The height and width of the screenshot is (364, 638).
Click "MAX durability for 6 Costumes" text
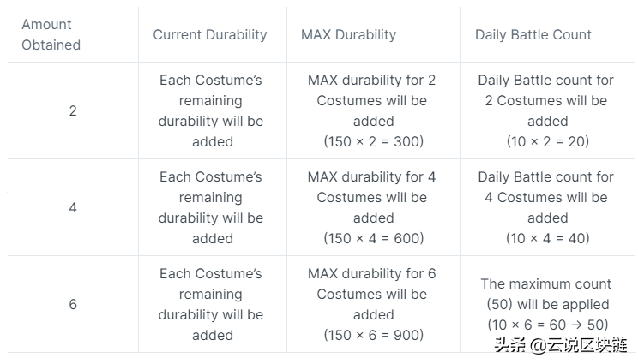pyautogui.click(x=372, y=283)
